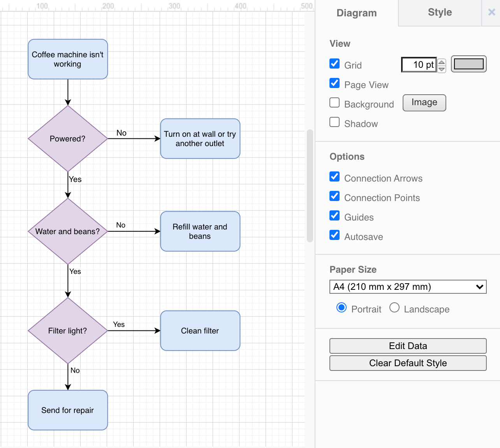Increase grid size with stepper up arrow
The width and height of the screenshot is (500, 448).
pyautogui.click(x=442, y=62)
